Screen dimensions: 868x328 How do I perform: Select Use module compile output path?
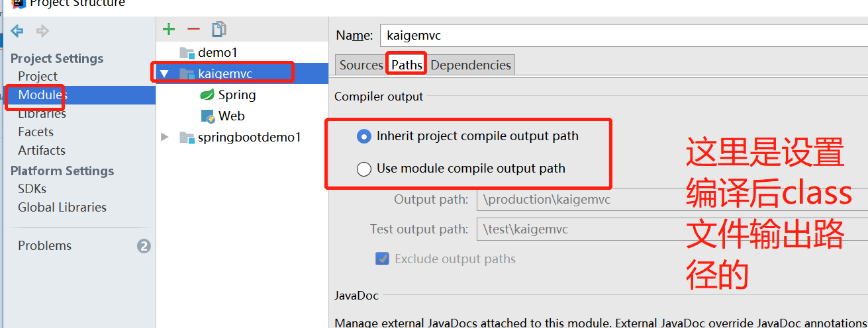(x=364, y=169)
